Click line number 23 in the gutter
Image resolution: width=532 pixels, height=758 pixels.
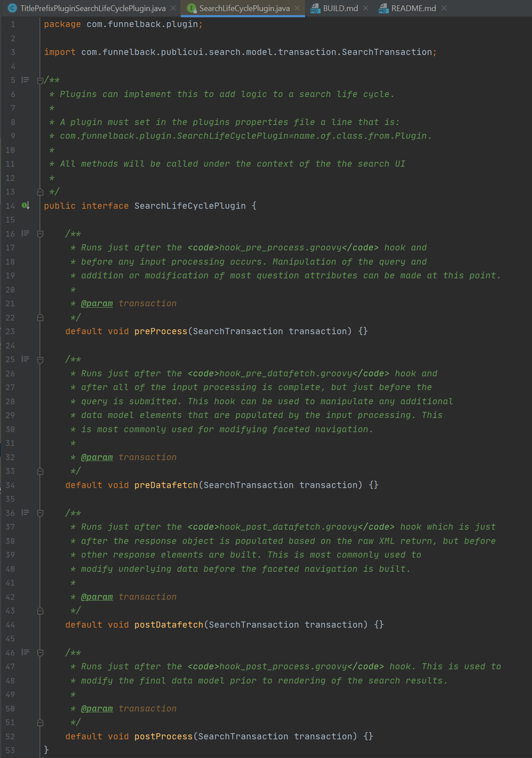coord(10,331)
